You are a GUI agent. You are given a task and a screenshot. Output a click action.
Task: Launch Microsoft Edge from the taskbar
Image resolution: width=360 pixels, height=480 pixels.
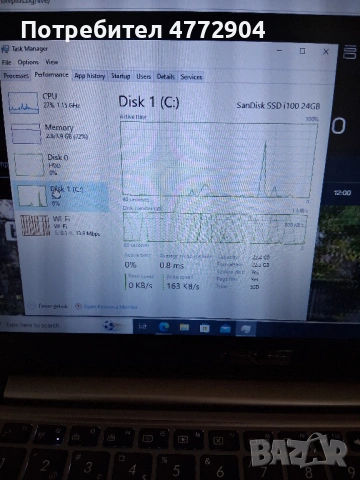164,327
